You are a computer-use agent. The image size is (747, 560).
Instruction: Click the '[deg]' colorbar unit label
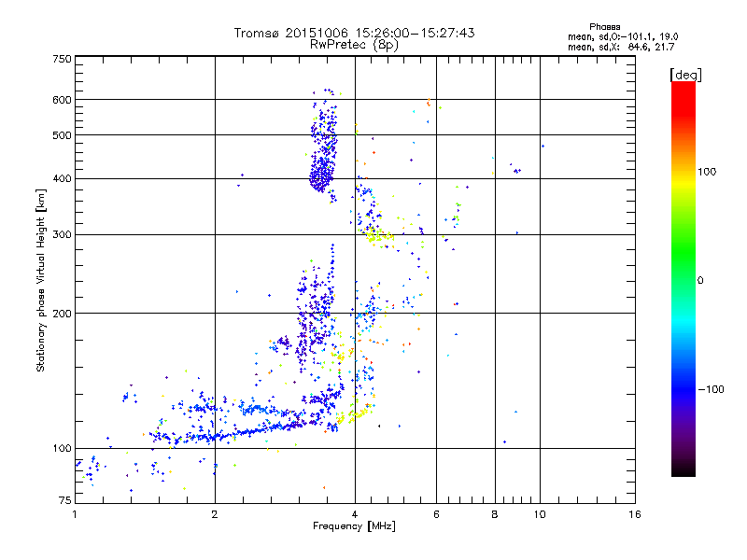click(x=685, y=75)
